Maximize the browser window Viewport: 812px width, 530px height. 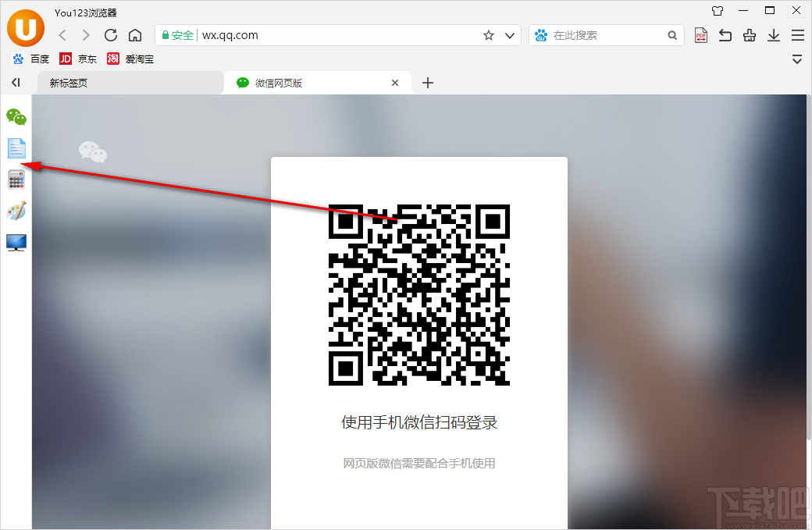coord(770,11)
